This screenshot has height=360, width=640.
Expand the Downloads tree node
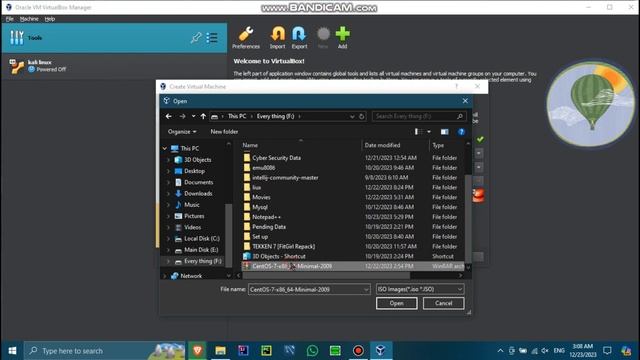(168, 193)
